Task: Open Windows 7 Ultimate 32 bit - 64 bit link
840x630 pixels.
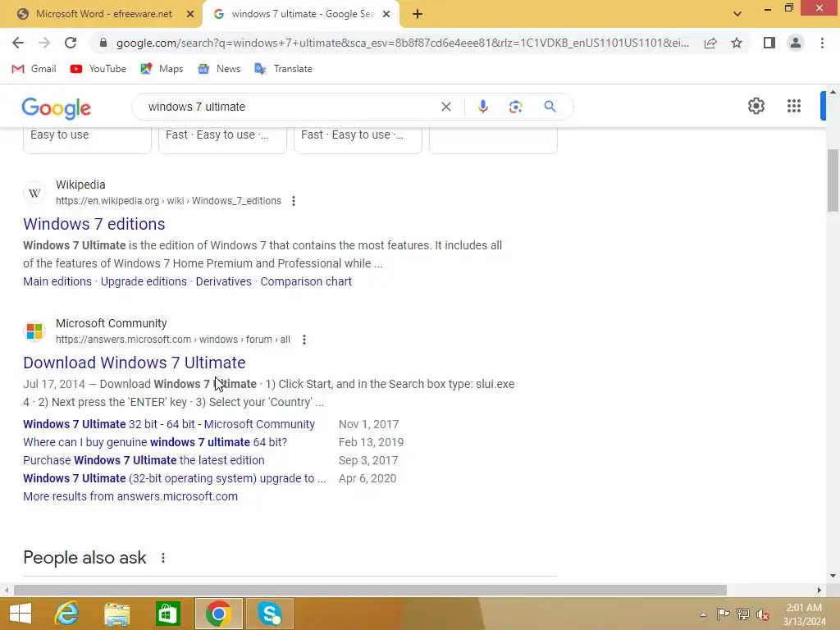Action: [x=169, y=424]
